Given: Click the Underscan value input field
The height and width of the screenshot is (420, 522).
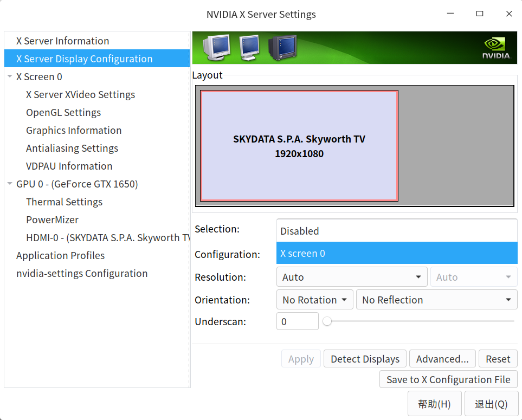Looking at the screenshot, I should [297, 321].
